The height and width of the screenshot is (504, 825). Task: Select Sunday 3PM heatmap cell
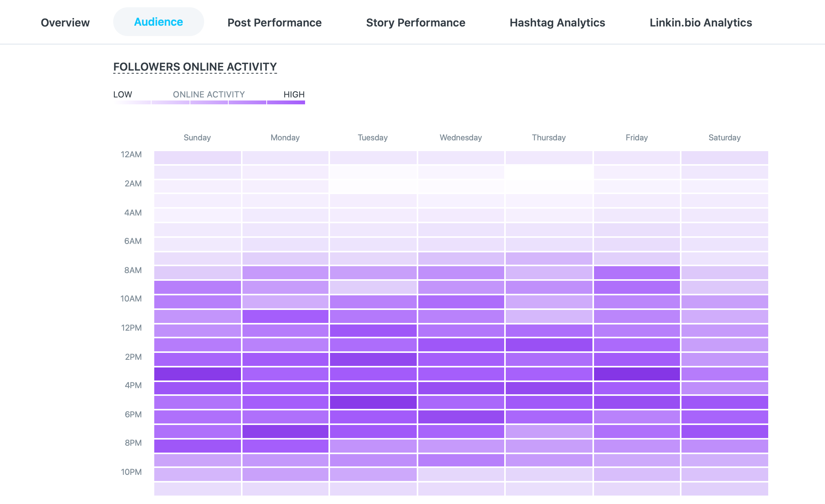(x=198, y=374)
